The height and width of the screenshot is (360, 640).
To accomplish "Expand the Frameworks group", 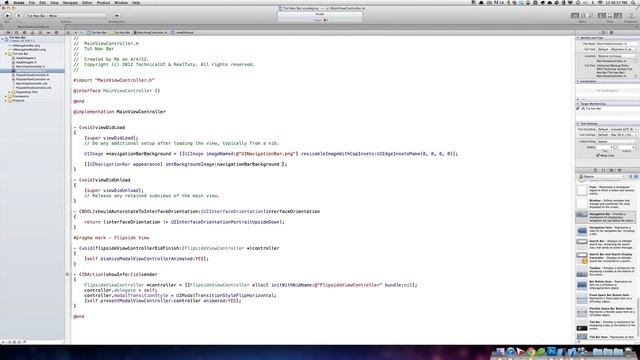I will [6, 96].
